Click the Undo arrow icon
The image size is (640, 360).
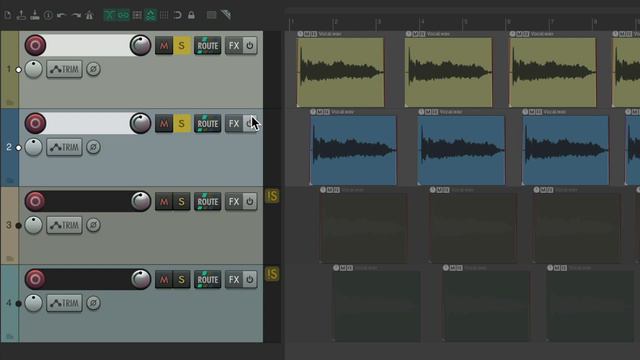62,16
